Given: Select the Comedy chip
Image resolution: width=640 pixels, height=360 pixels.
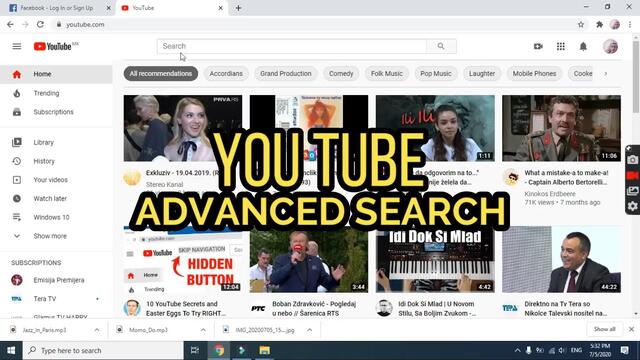Looking at the screenshot, I should (x=341, y=73).
